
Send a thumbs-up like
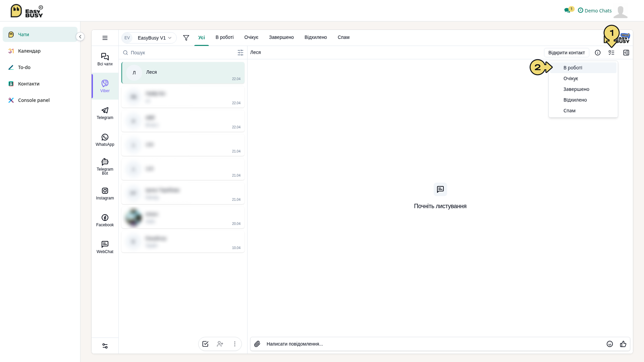[x=623, y=344]
